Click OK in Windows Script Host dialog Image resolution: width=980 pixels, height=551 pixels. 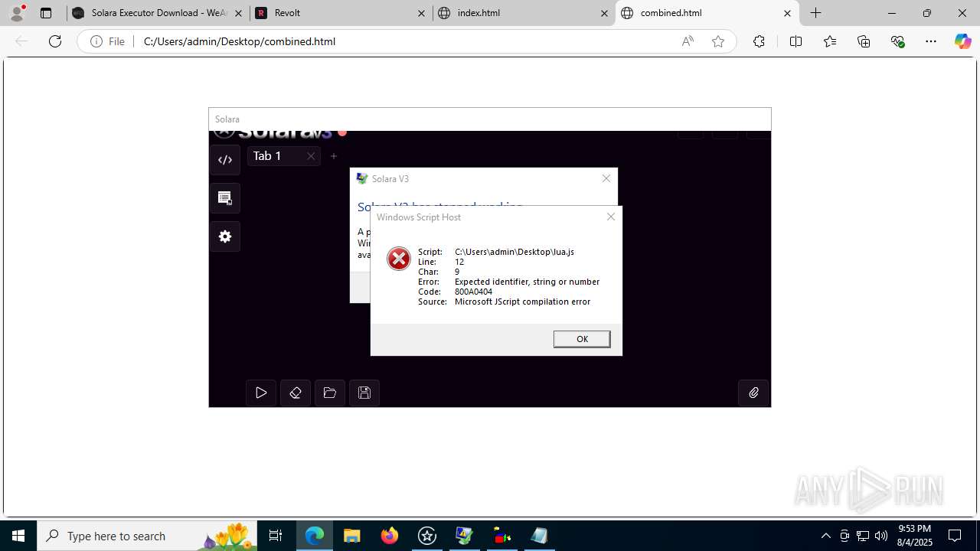582,339
